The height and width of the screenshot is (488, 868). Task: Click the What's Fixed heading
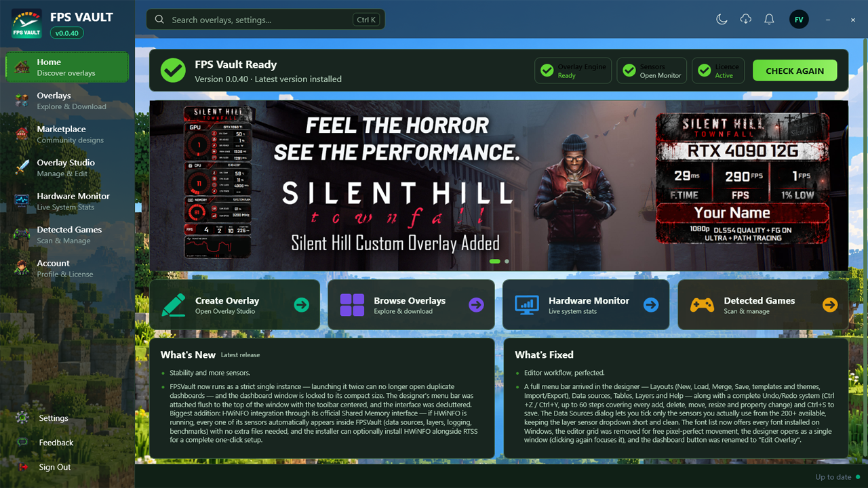[x=544, y=354]
